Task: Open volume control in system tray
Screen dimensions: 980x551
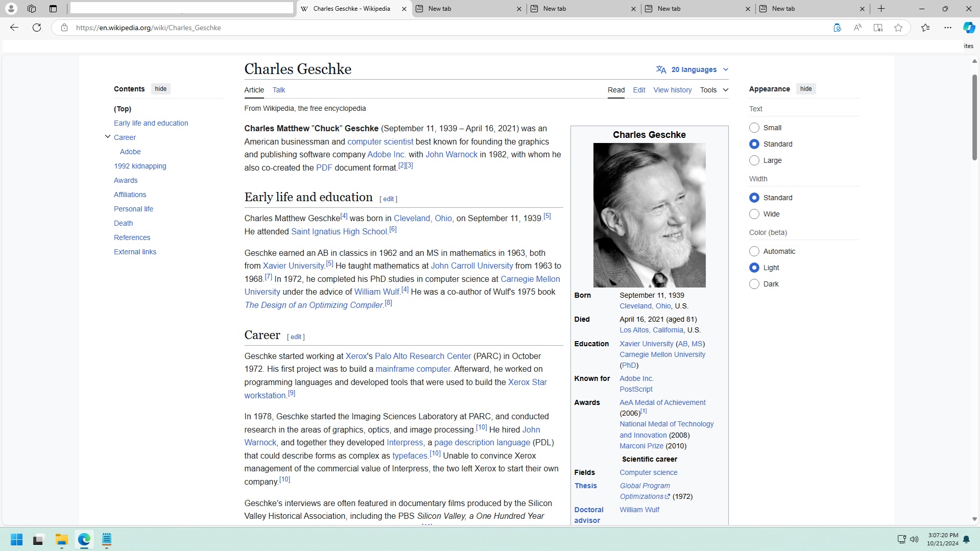Action: [914, 539]
